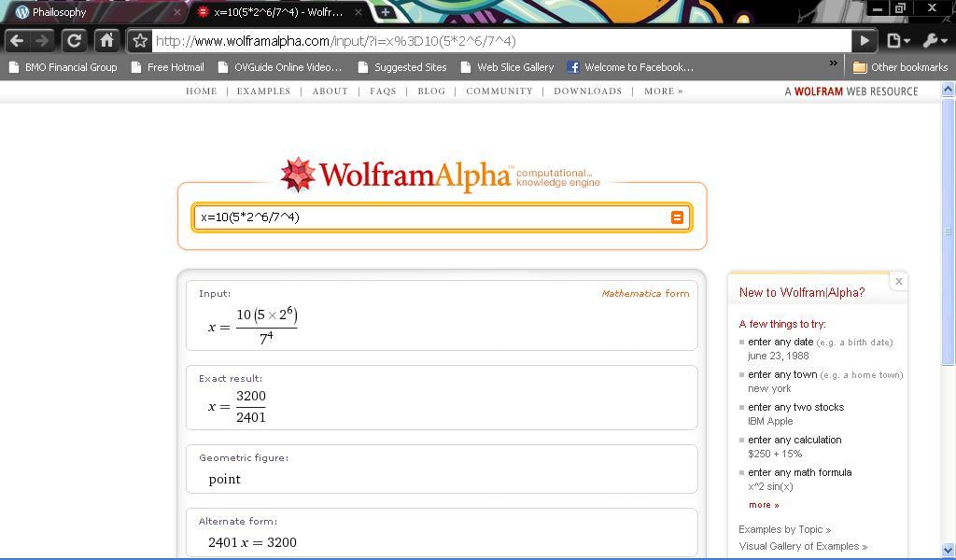Image resolution: width=956 pixels, height=560 pixels.
Task: Select the Wolfram x=10(5*2^6/7^4) tab
Action: coord(277,12)
